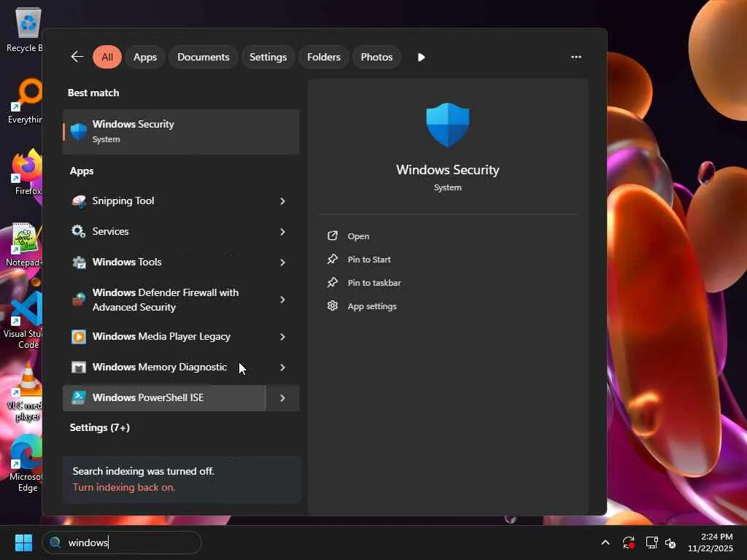Click Windows Memory Diagnostic icon
The height and width of the screenshot is (560, 747).
[79, 367]
